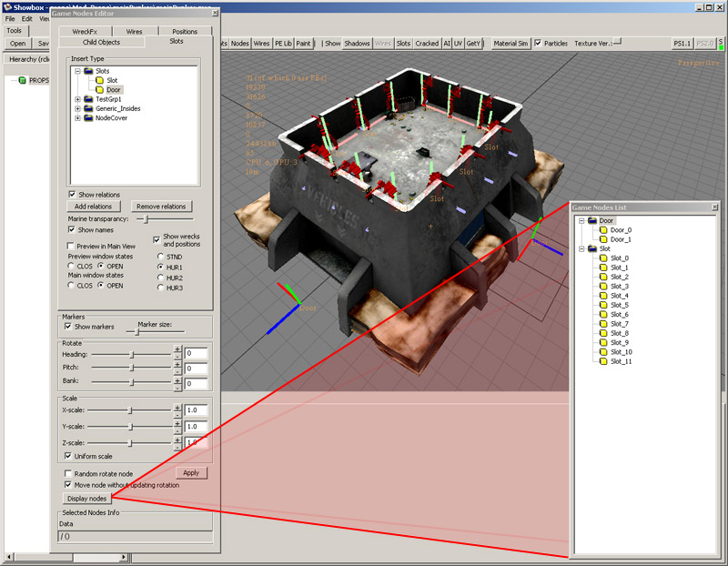The image size is (728, 566).
Task: Collapse the Slots folder in Insert Type
Action: point(77,71)
